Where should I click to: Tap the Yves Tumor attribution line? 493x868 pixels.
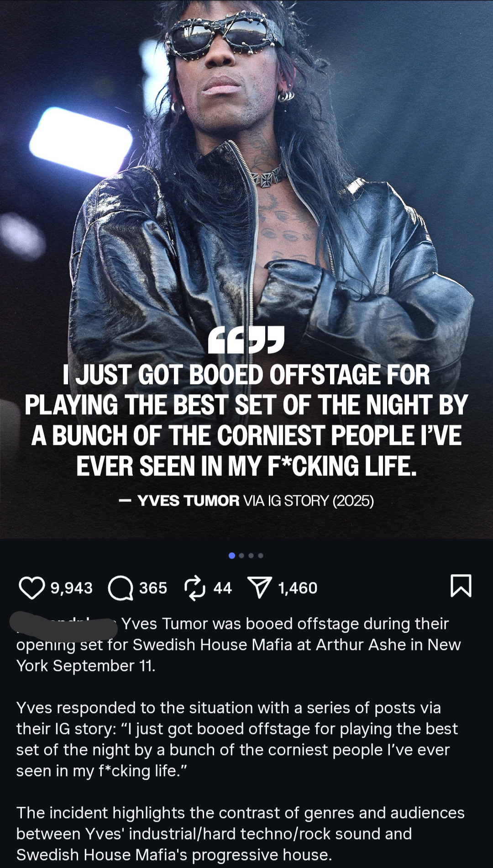click(246, 501)
